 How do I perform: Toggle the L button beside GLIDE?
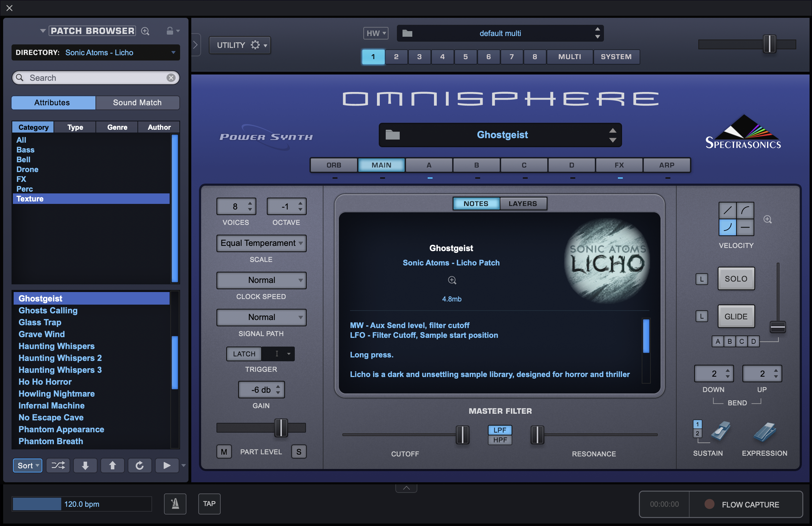click(x=702, y=316)
